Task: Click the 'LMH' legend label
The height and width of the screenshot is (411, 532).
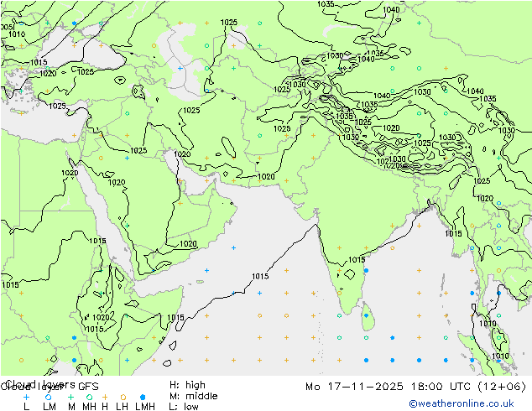Action: point(145,406)
